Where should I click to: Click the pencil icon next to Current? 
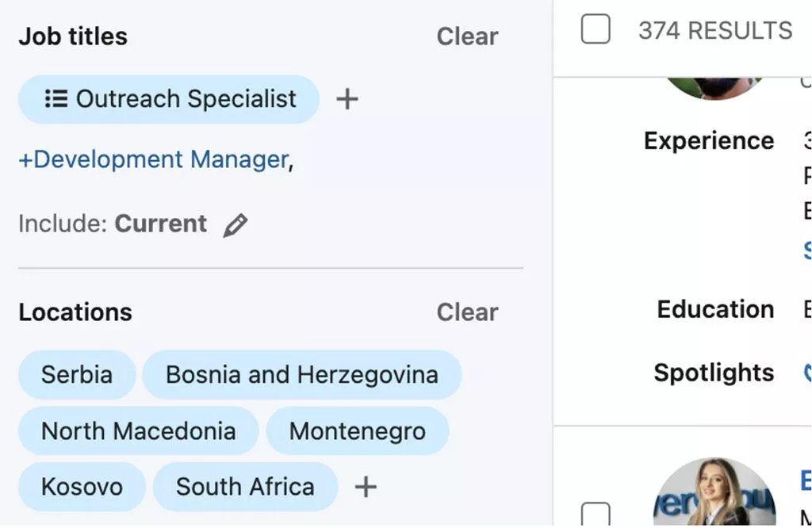click(235, 225)
